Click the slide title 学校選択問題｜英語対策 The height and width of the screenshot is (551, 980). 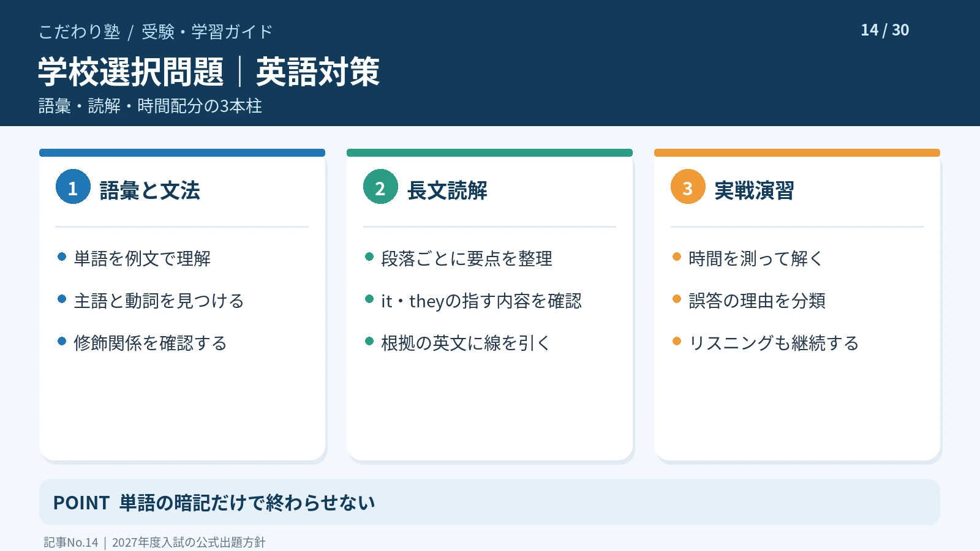click(x=209, y=72)
